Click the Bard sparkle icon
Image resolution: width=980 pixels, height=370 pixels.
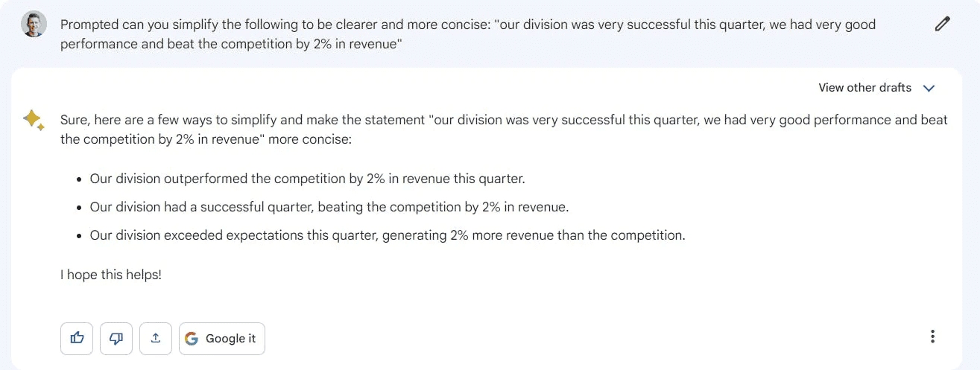pyautogui.click(x=34, y=120)
